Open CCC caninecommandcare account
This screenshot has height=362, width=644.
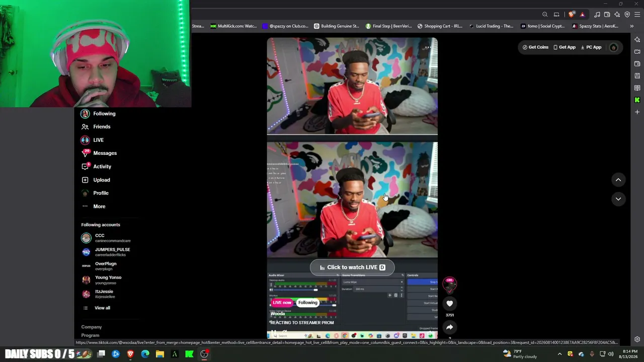(106, 238)
